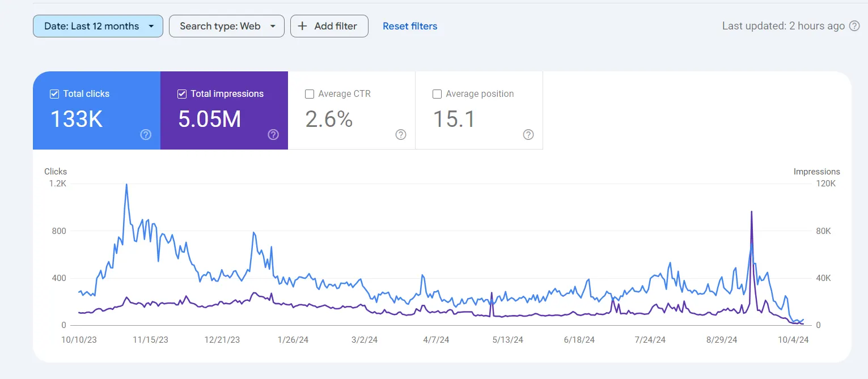Click dropdown arrow on Search type filter
The width and height of the screenshot is (868, 379).
coord(273,26)
